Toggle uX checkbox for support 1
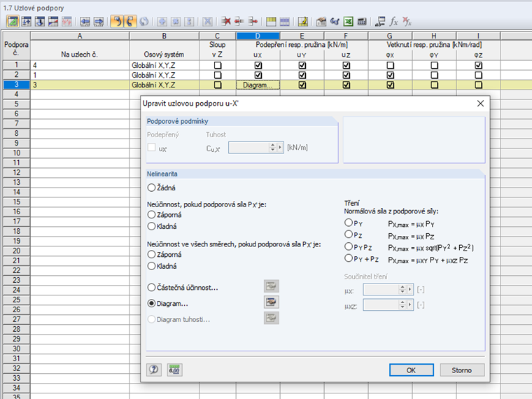 click(x=258, y=65)
